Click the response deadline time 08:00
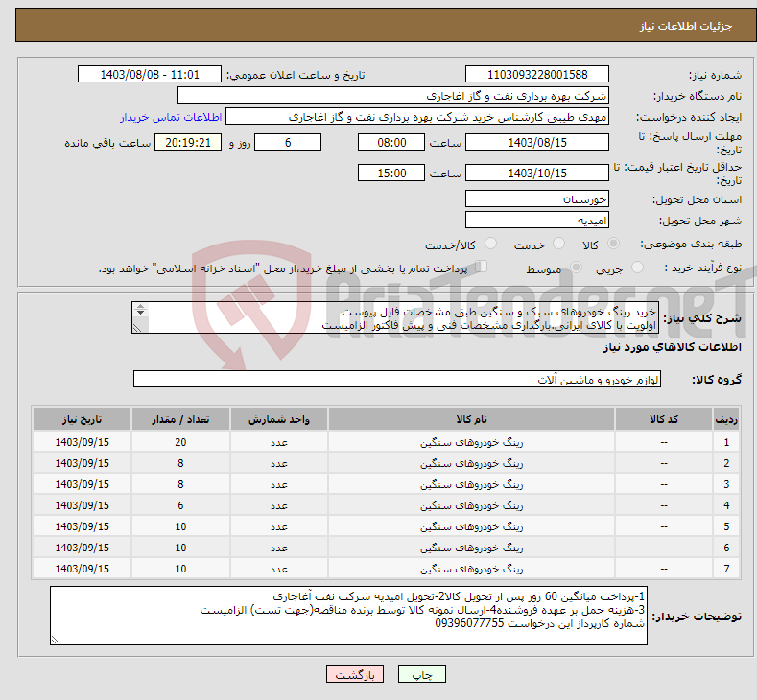The height and width of the screenshot is (700, 757). (x=391, y=142)
